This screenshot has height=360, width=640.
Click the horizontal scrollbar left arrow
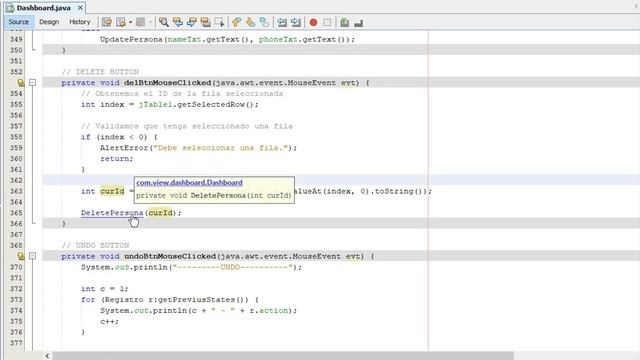point(47,356)
